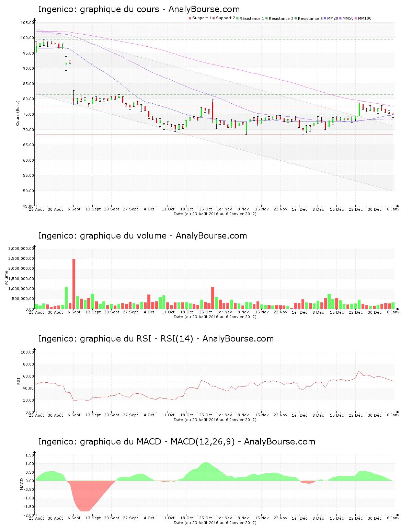The image size is (412, 532).
Task: Click the 'RSI' vertical axis title
Action: 19,381
